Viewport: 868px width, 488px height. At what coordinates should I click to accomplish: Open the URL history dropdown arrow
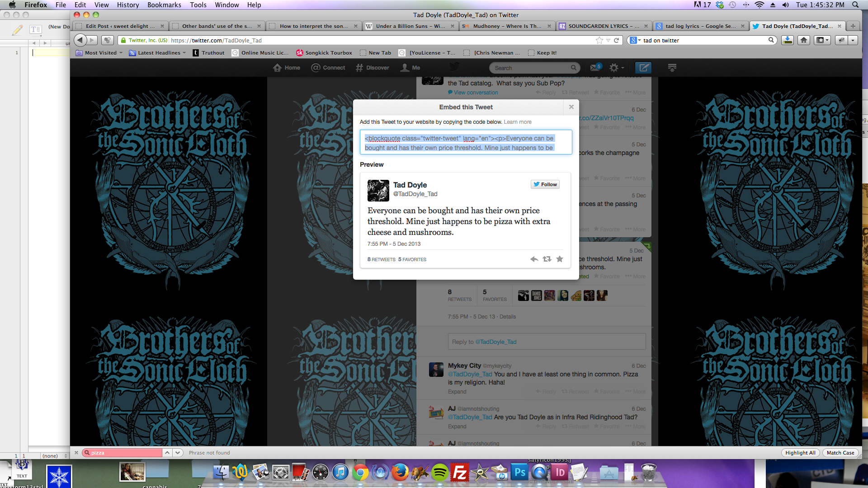[x=608, y=40]
